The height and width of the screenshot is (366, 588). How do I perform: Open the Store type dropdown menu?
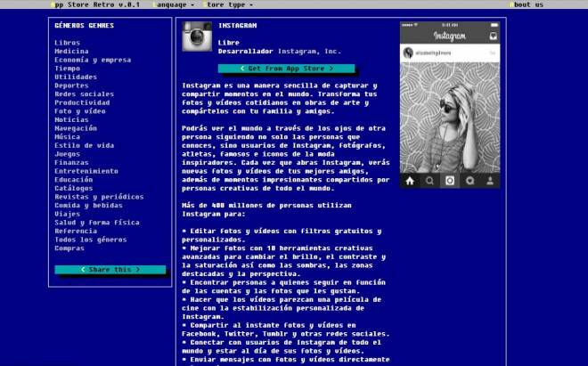click(x=227, y=4)
